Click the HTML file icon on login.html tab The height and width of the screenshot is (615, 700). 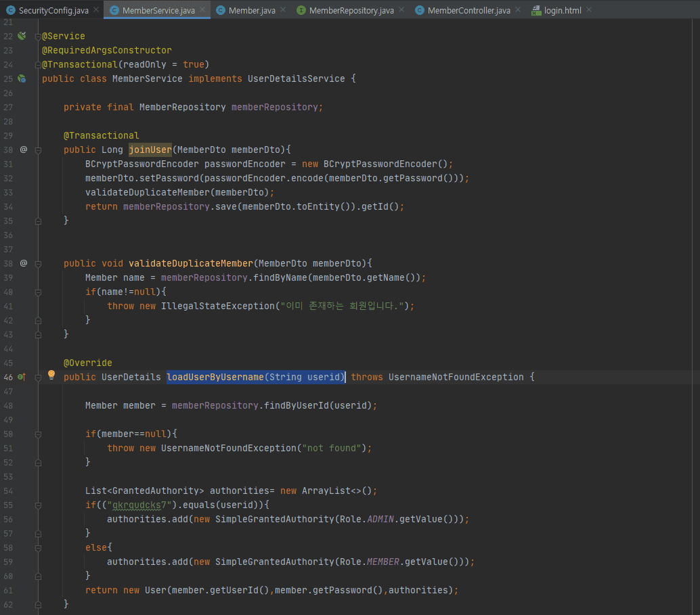(536, 10)
